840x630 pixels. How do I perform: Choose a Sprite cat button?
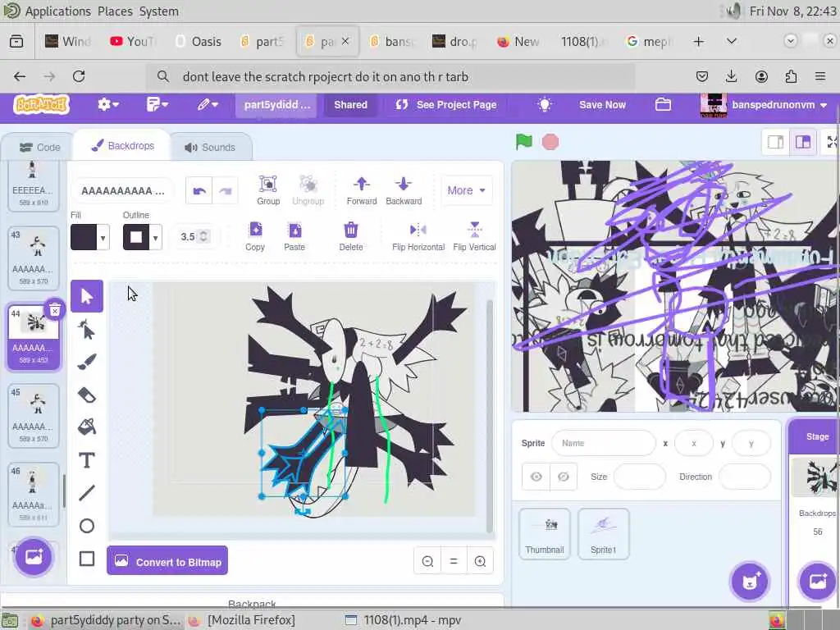(x=750, y=582)
